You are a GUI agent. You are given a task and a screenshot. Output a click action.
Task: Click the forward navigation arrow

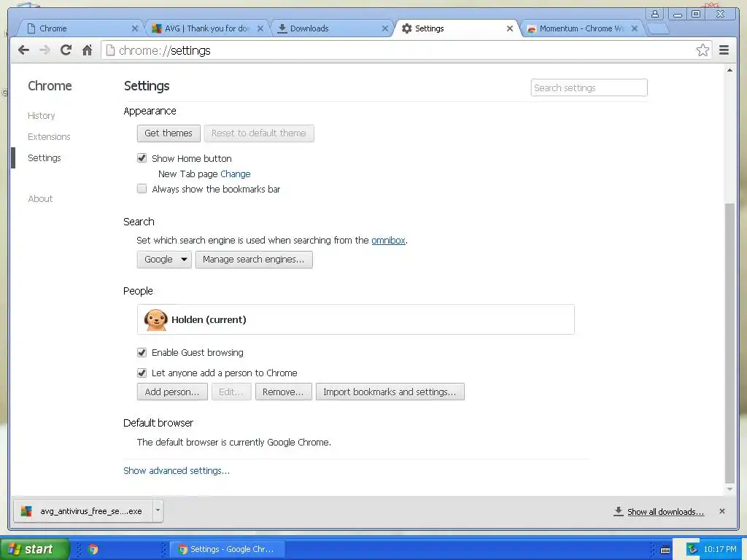click(44, 50)
